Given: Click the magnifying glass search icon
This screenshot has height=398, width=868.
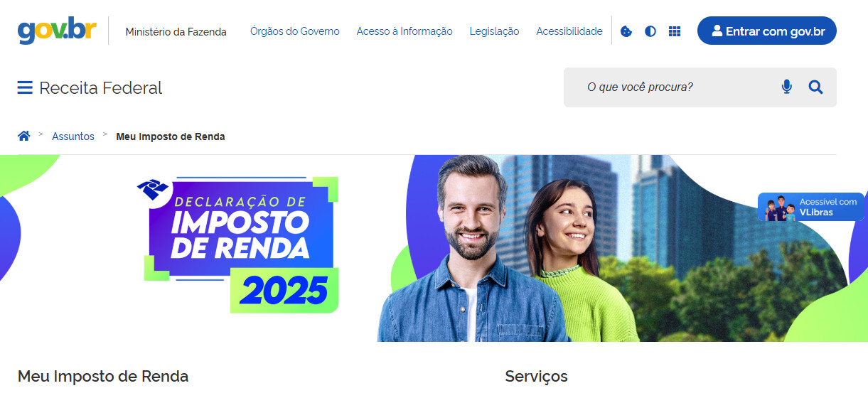Looking at the screenshot, I should (x=815, y=87).
